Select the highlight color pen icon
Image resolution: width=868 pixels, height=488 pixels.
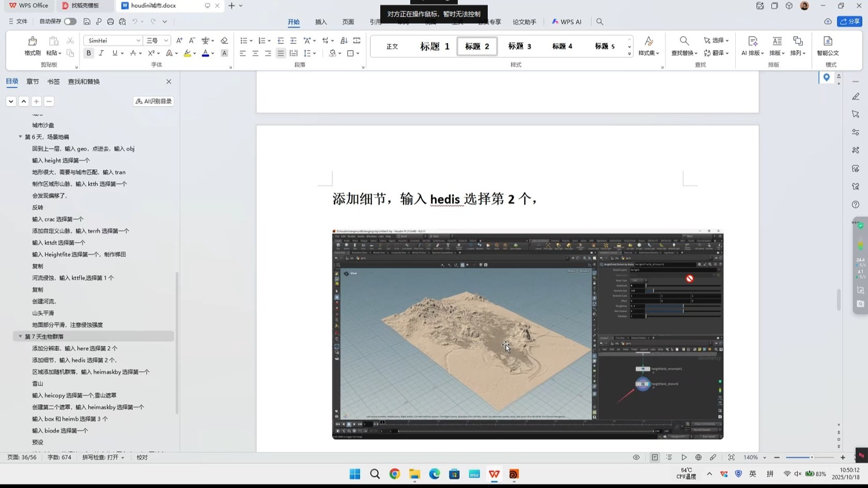point(188,53)
